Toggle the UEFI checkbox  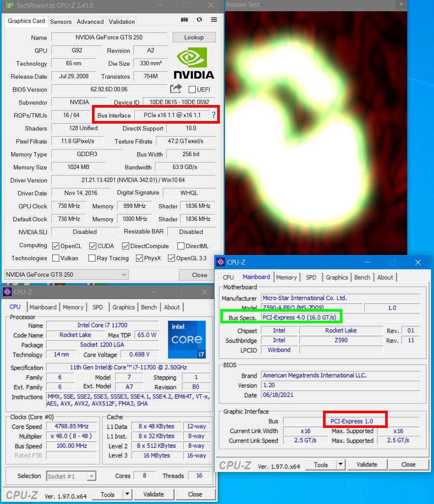point(192,89)
